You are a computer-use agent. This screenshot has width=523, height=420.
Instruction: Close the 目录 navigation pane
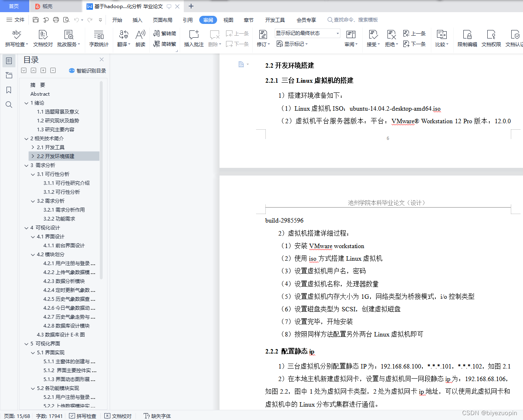click(101, 60)
